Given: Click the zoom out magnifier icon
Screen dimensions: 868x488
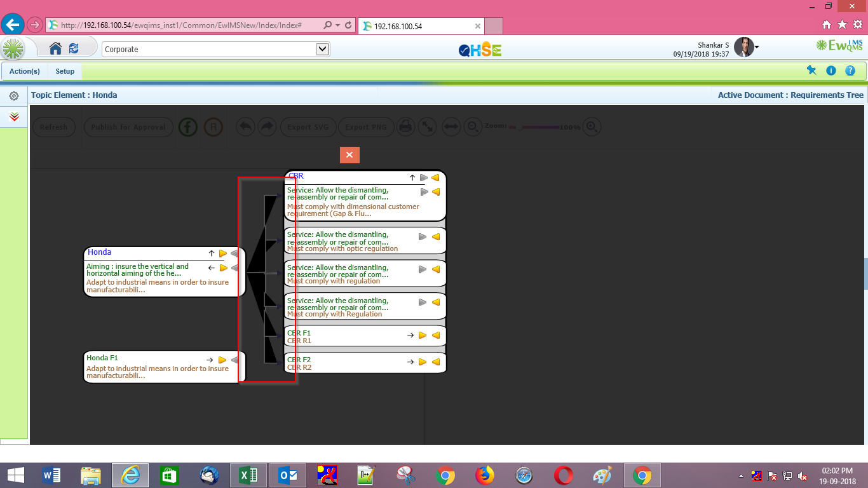Looking at the screenshot, I should [473, 127].
